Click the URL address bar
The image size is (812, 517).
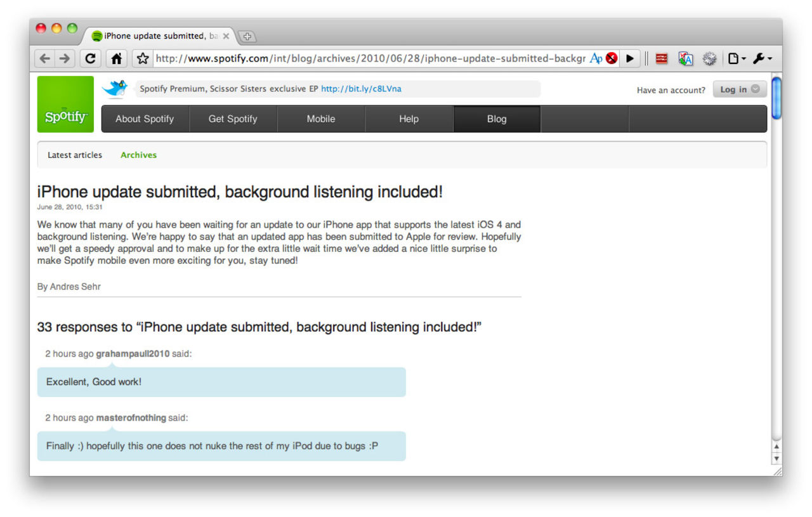(368, 58)
